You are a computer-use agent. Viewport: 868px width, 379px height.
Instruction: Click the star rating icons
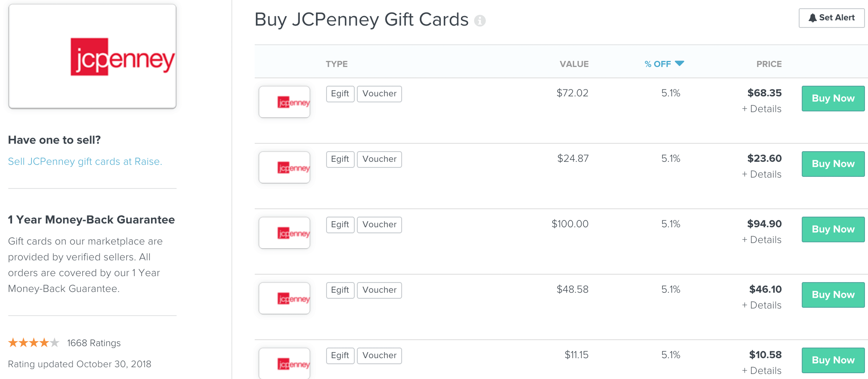coord(33,343)
